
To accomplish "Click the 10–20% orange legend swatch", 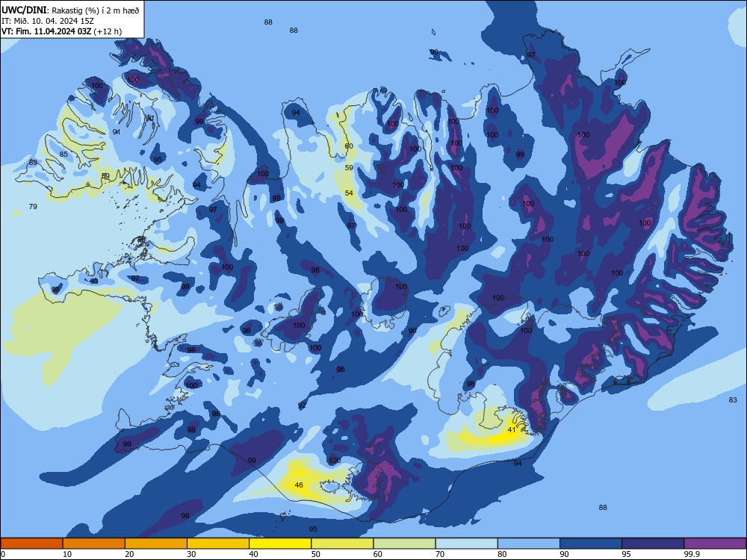I will [94, 544].
